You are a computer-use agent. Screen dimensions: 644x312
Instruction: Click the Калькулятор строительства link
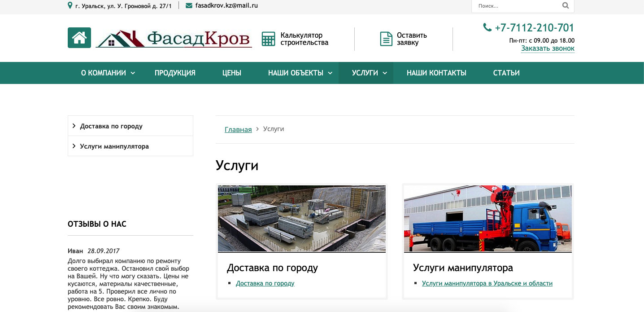tap(305, 39)
